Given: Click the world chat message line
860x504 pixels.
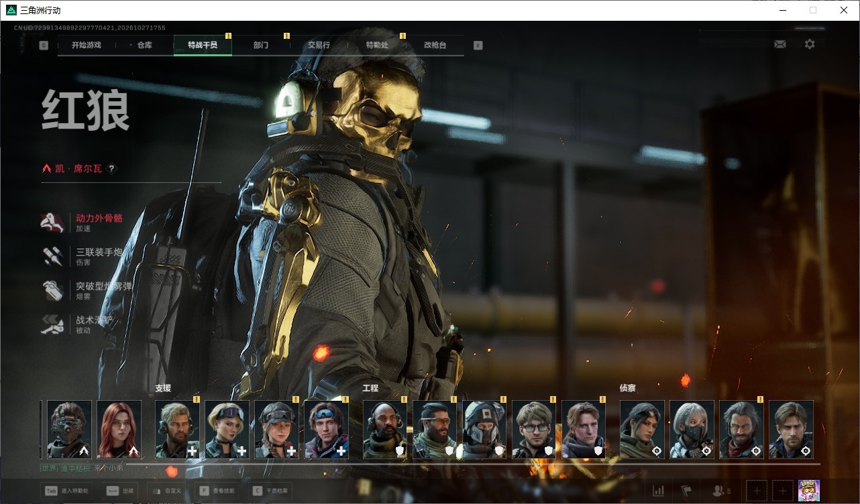Looking at the screenshot, I should point(81,468).
